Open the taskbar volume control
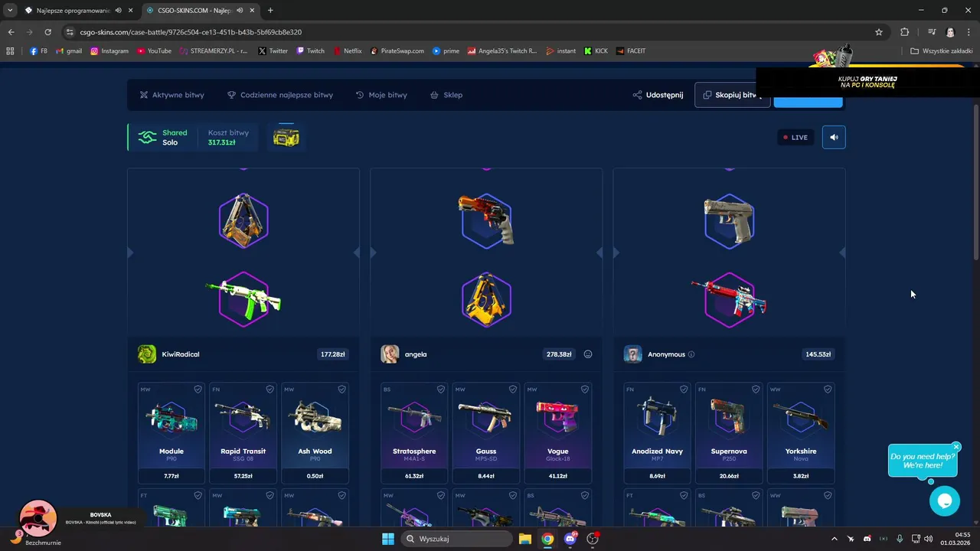The width and height of the screenshot is (980, 551). coord(928,539)
